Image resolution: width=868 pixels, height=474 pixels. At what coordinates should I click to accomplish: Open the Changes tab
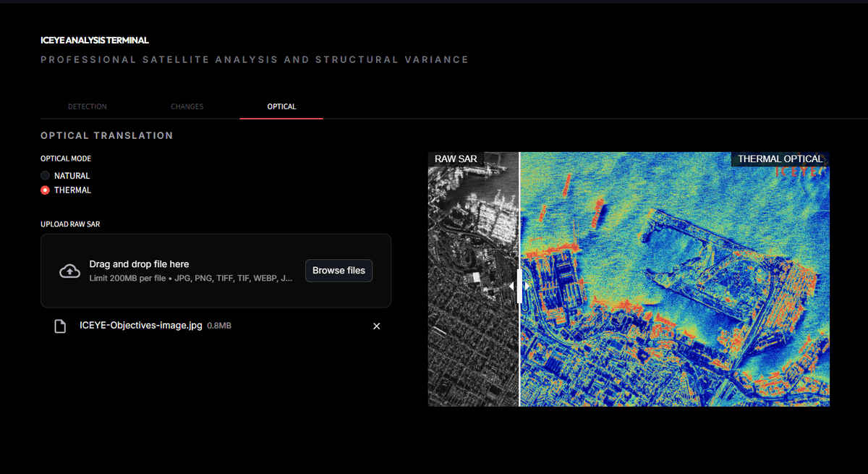187,106
